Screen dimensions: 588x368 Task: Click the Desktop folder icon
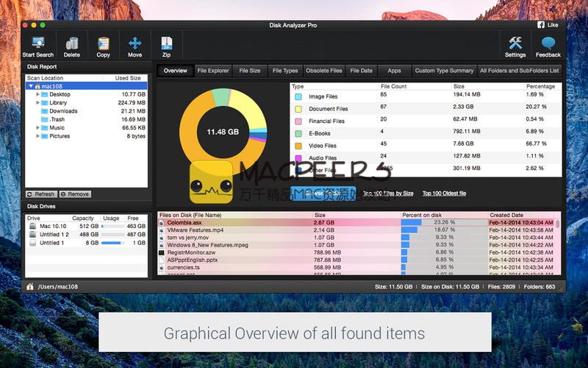(44, 94)
